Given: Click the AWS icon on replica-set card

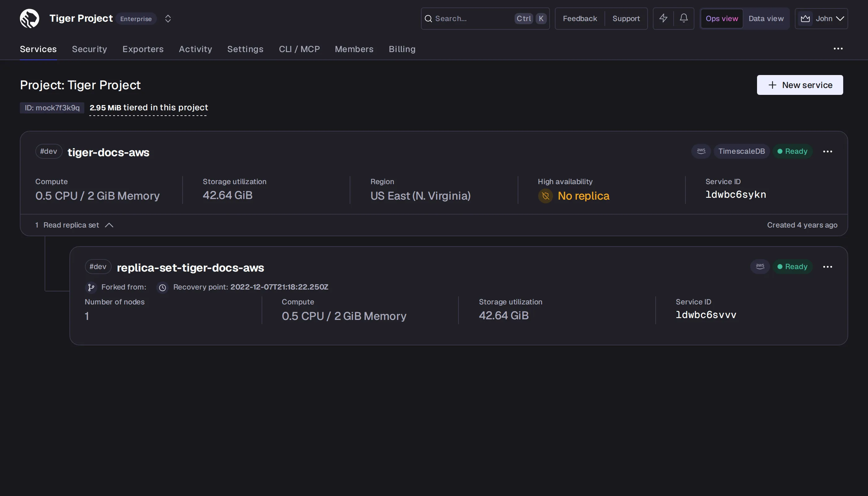Looking at the screenshot, I should point(760,266).
